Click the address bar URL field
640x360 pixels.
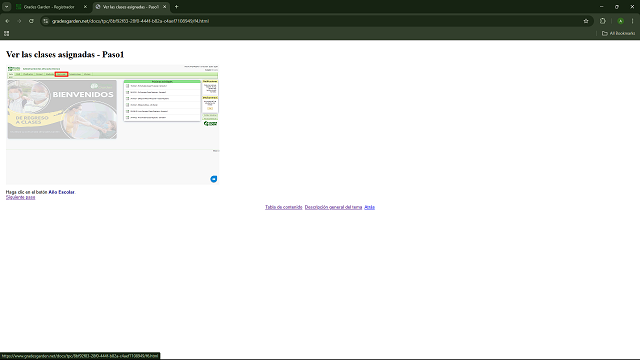pos(314,21)
